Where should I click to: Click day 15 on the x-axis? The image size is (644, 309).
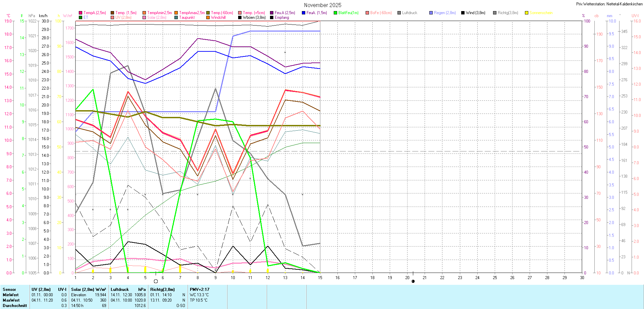click(320, 278)
